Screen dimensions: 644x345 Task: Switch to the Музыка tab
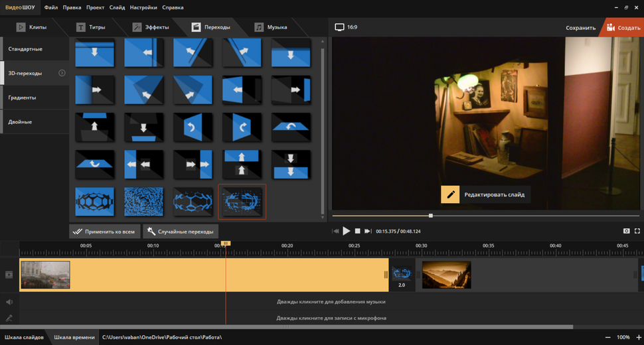[x=271, y=27]
